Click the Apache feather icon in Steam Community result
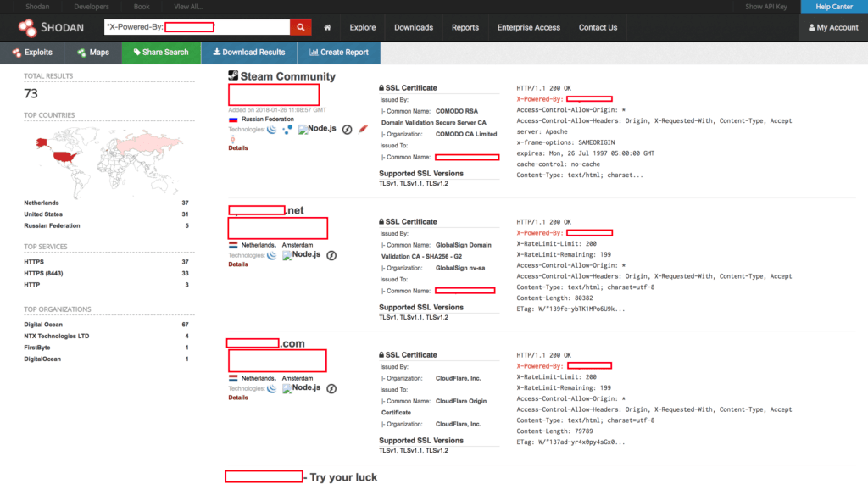The width and height of the screenshot is (868, 484). point(364,130)
